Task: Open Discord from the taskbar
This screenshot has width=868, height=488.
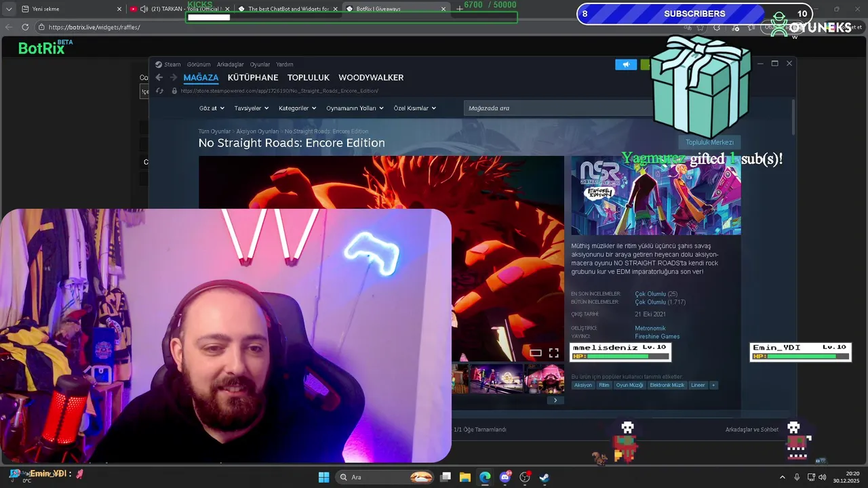Action: coord(505,477)
